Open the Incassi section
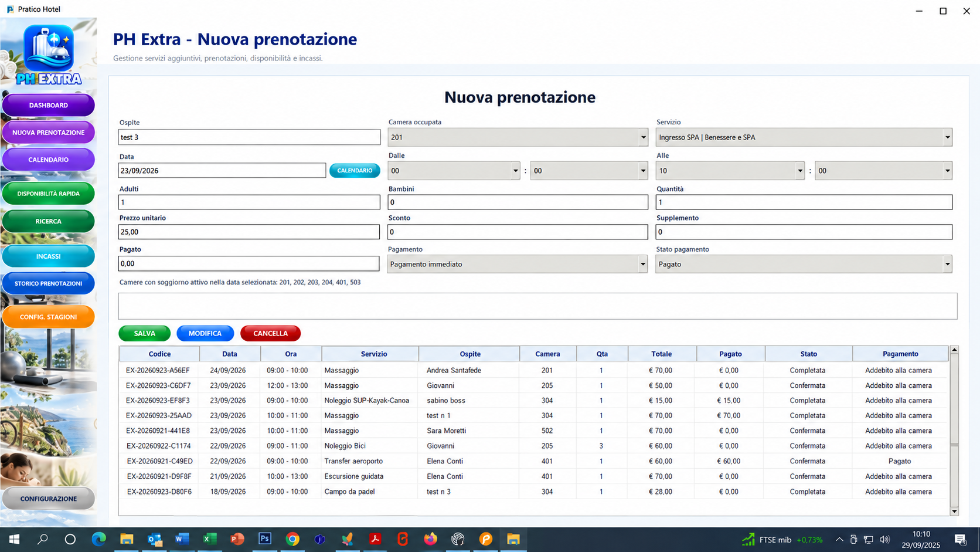 tap(49, 256)
